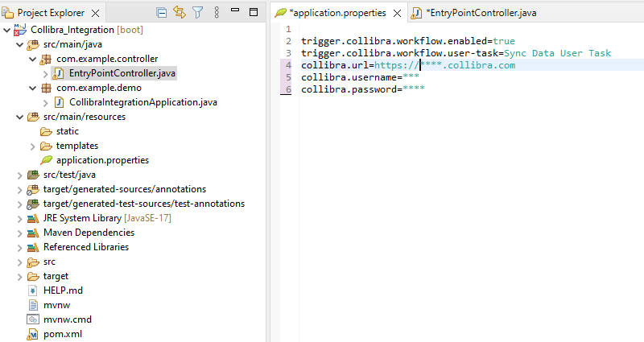This screenshot has width=644, height=342.
Task: Click the 'Sync Data User Task' value
Action: [557, 53]
